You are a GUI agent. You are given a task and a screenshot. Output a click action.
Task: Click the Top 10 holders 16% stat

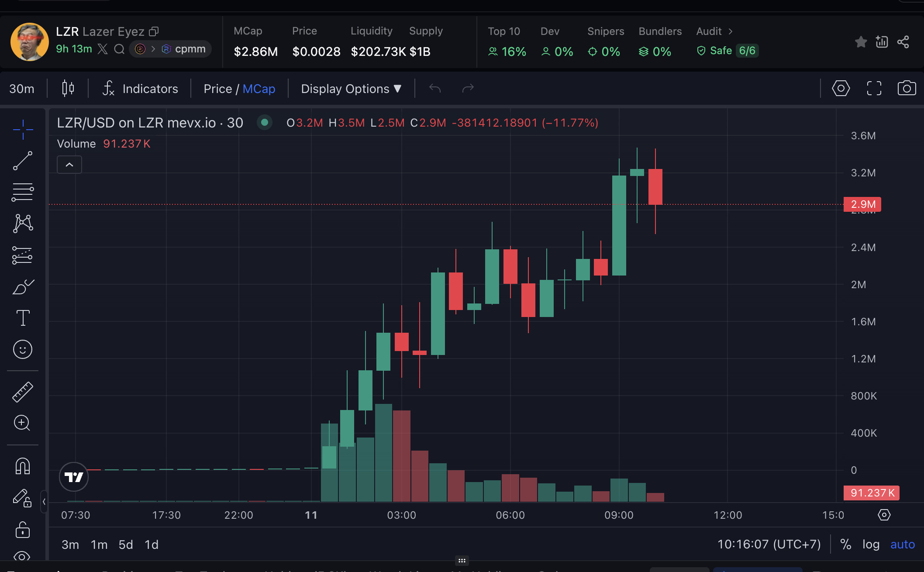click(x=507, y=52)
